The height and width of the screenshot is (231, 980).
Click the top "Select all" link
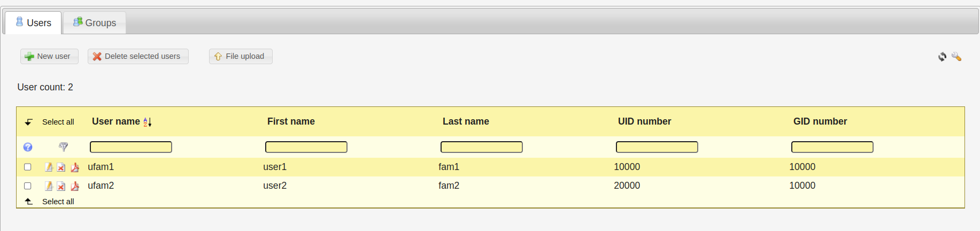(58, 122)
